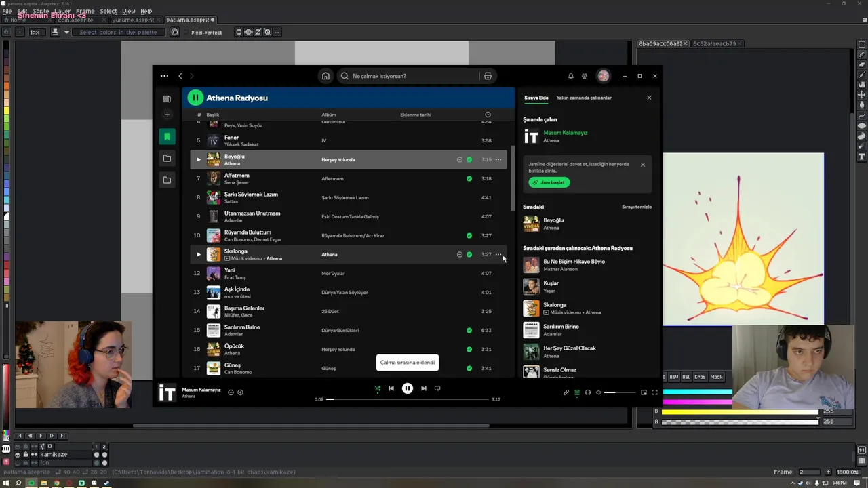868x488 pixels.
Task: Open Chrome from the taskbar
Action: pos(56,483)
